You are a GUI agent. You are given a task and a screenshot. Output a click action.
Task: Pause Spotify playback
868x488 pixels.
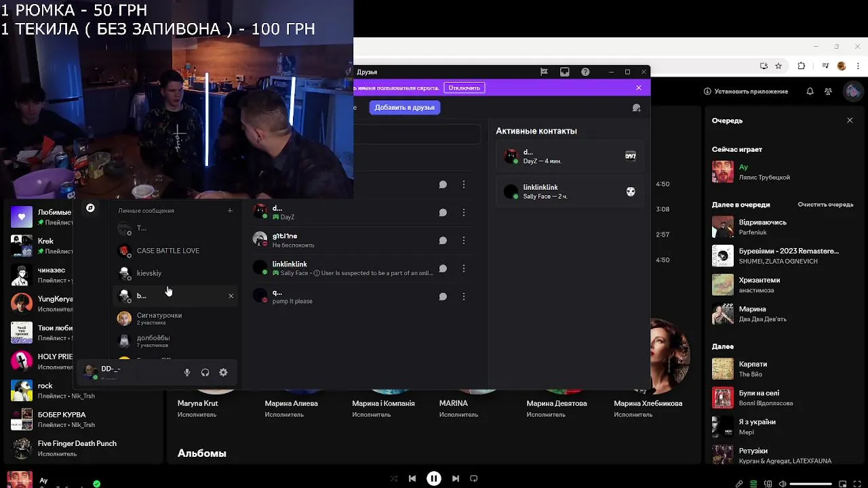point(434,479)
